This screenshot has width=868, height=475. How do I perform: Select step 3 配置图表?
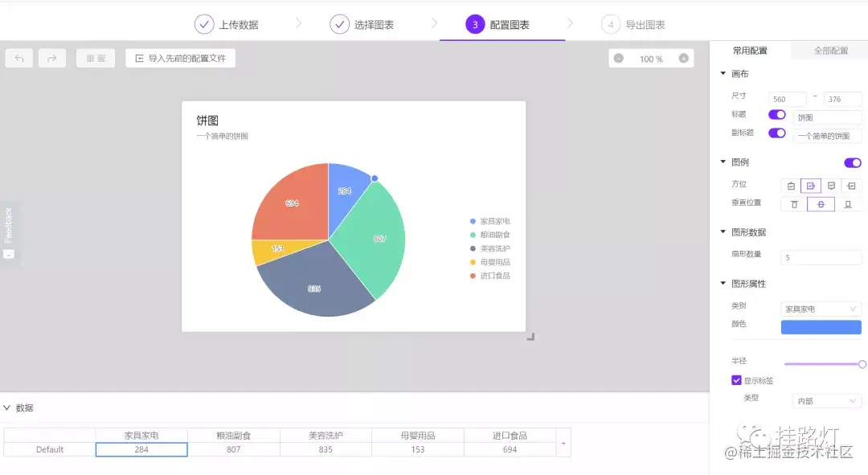[x=497, y=24]
